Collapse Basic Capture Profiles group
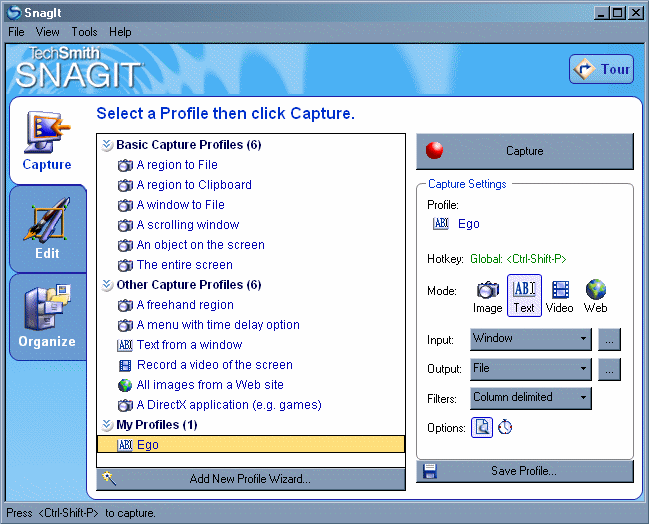The image size is (649, 524). click(x=107, y=145)
